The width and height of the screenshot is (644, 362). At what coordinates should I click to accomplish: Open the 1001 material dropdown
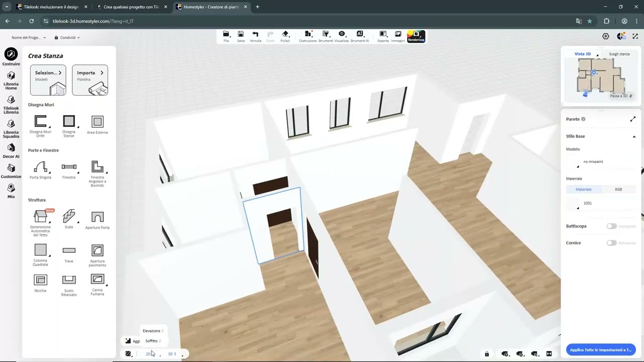tap(601, 203)
